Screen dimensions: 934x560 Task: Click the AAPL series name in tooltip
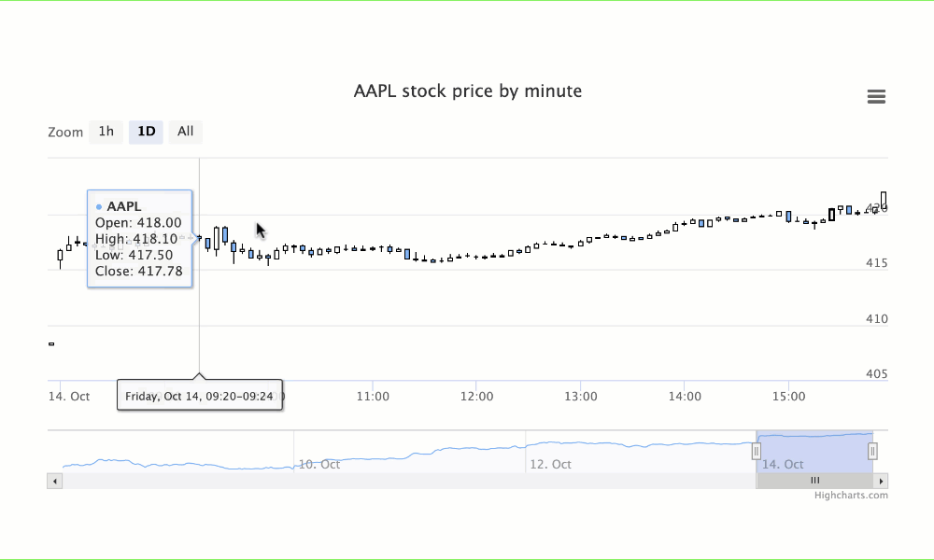pos(122,206)
